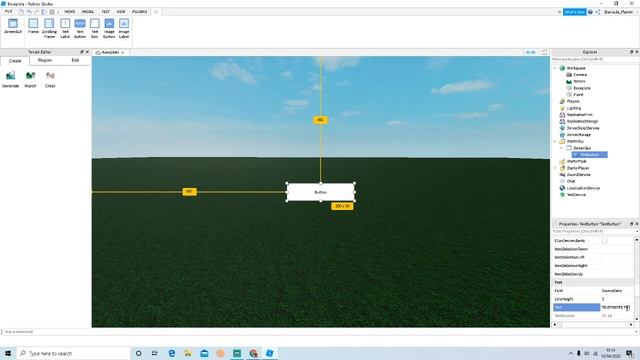Select TestService in Explorer

tap(576, 195)
